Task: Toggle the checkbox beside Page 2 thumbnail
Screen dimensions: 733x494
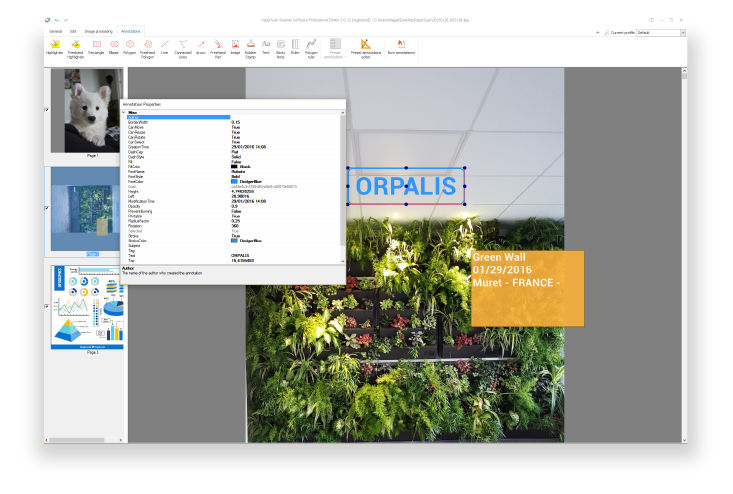Action: point(47,207)
